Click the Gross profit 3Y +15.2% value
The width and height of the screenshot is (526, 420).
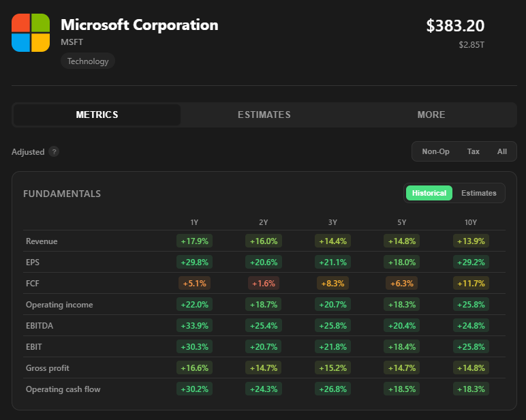click(332, 368)
